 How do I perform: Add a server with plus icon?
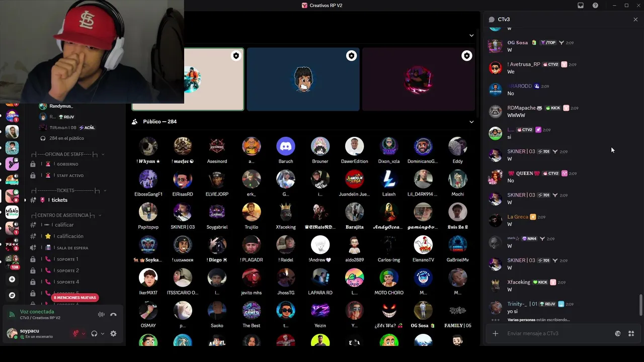coord(12,279)
